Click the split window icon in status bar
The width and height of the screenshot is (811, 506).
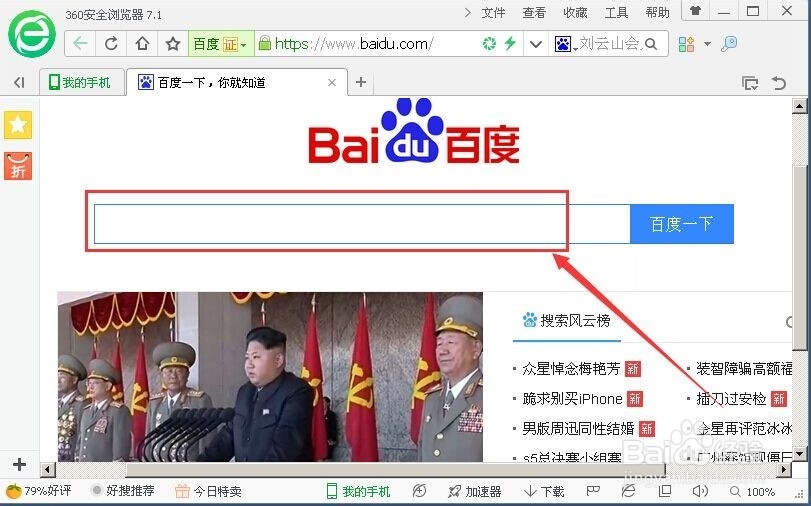pyautogui.click(x=665, y=490)
